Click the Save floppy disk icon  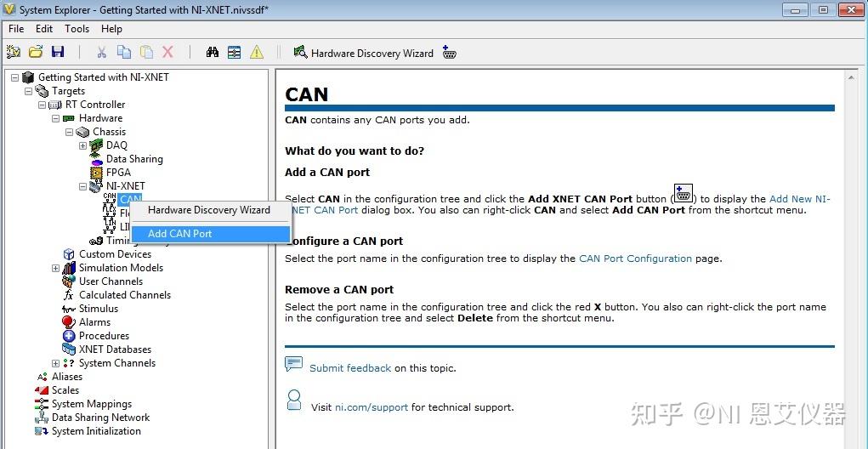point(58,52)
